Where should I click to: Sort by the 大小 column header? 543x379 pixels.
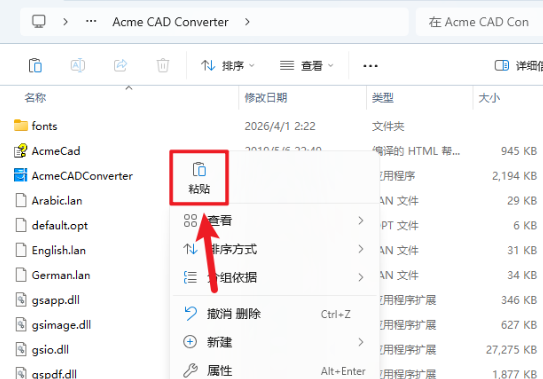point(489,98)
